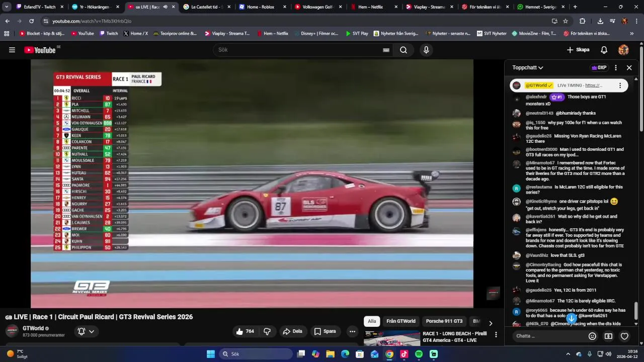
Task: Open Chrome downloads icon
Action: pyautogui.click(x=600, y=21)
